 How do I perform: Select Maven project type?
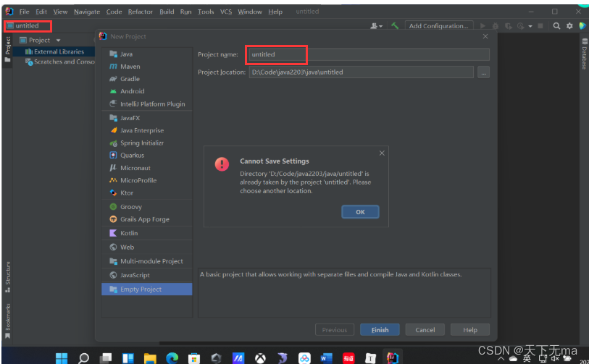146,67
